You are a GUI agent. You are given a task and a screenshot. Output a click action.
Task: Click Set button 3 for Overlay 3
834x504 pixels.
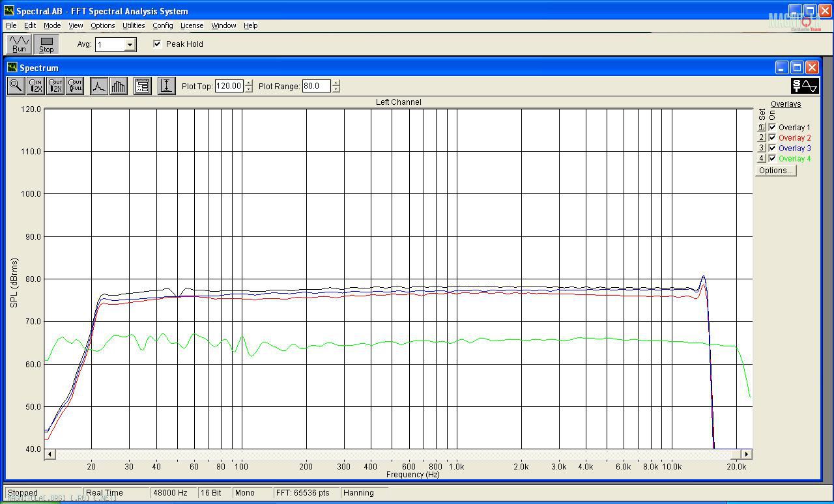point(761,148)
